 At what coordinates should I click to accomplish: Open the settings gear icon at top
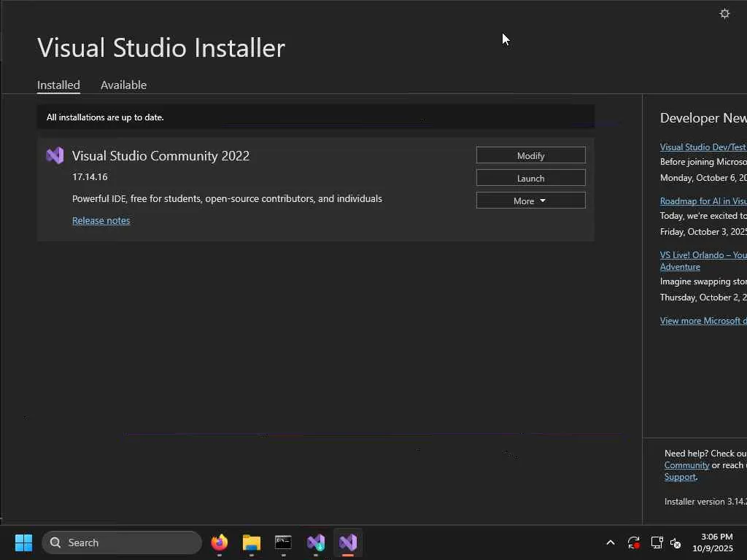[724, 13]
